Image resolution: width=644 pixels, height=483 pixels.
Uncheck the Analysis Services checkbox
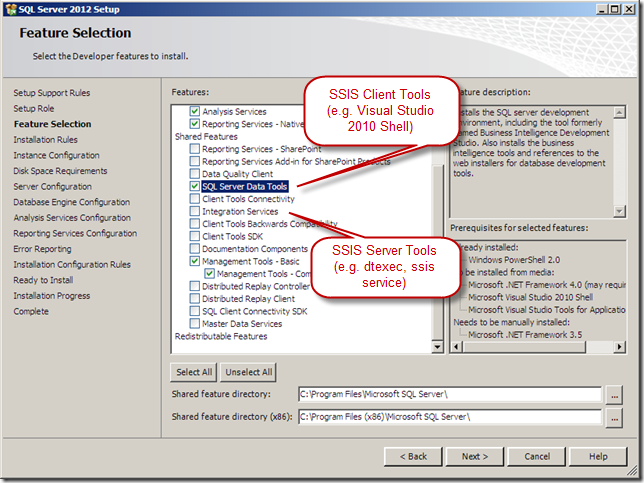click(195, 111)
